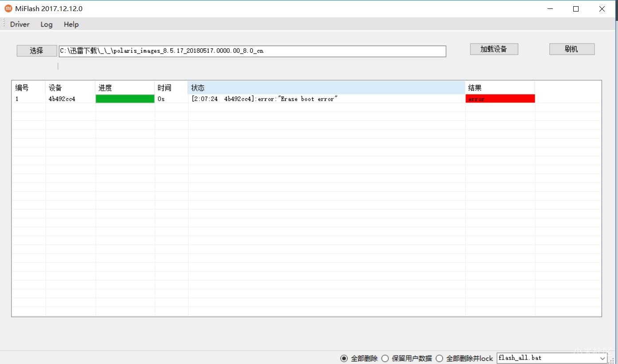Image resolution: width=618 pixels, height=364 pixels.
Task: Select device row 4b492cc4
Action: pyautogui.click(x=62, y=99)
